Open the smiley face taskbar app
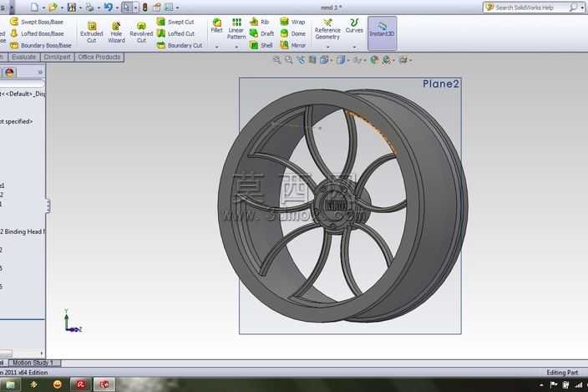Image resolution: width=588 pixels, height=392 pixels. (58, 384)
